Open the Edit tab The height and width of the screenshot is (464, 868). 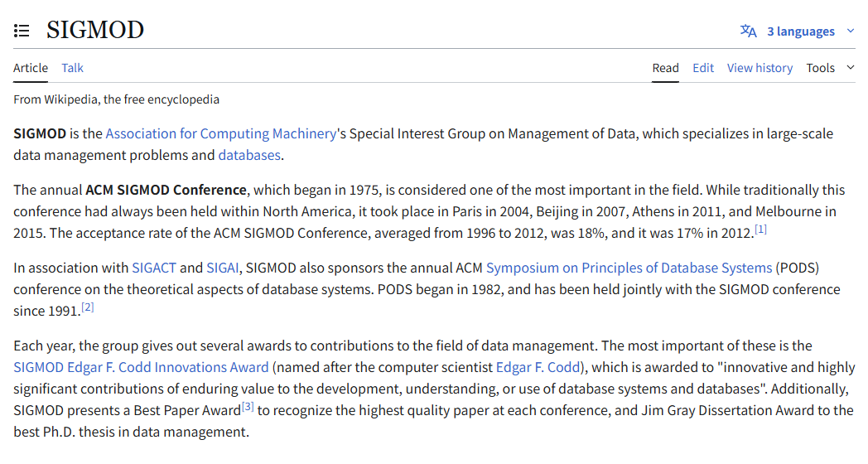[x=703, y=68]
